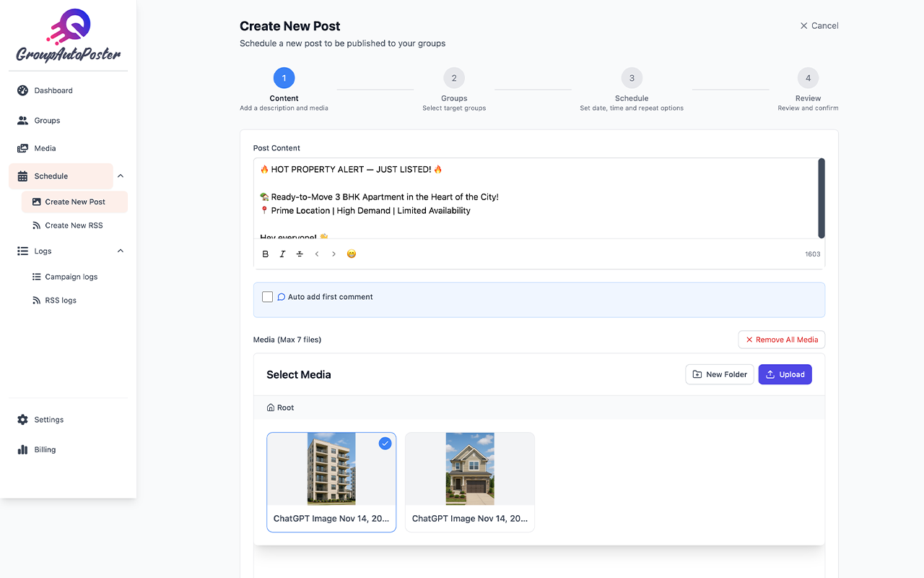
Task: Apply italic formatting in editor toolbar
Action: tap(282, 254)
